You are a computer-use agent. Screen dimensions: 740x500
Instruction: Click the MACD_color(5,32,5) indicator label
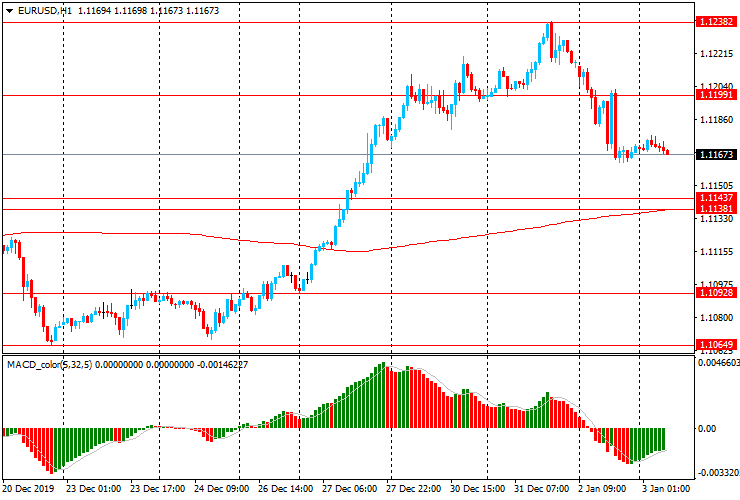tap(50, 364)
